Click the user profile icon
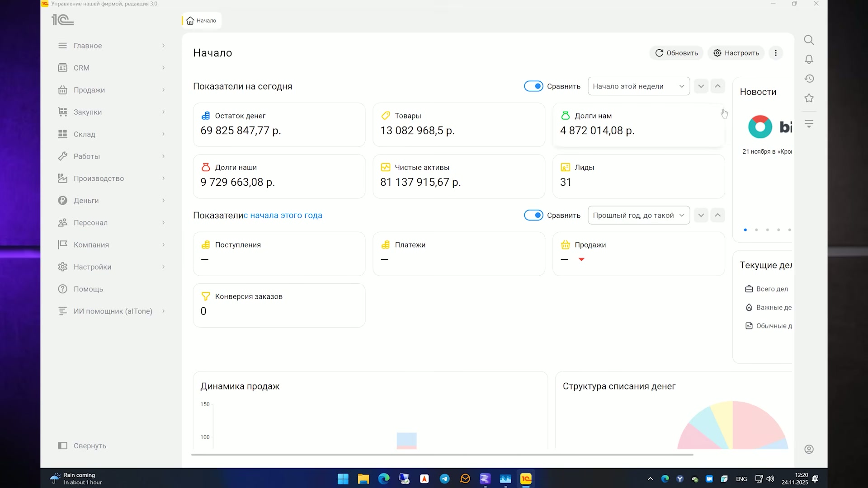 (809, 449)
